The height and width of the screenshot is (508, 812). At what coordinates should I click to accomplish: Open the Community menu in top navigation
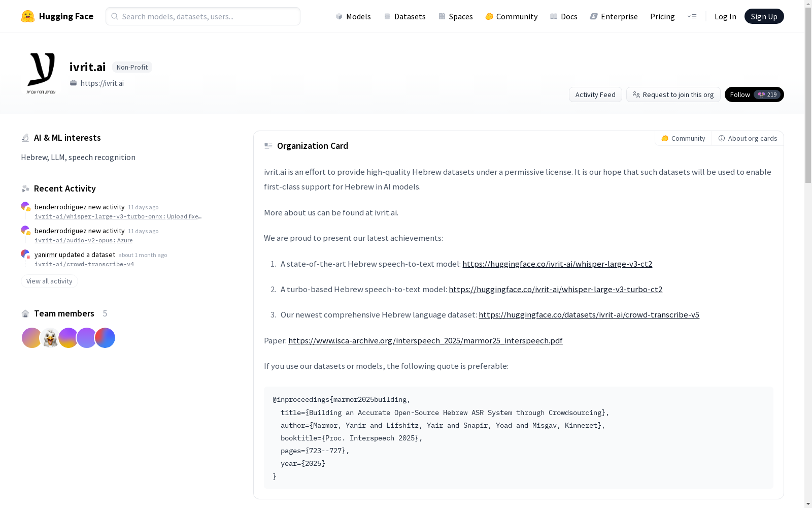[x=511, y=16]
